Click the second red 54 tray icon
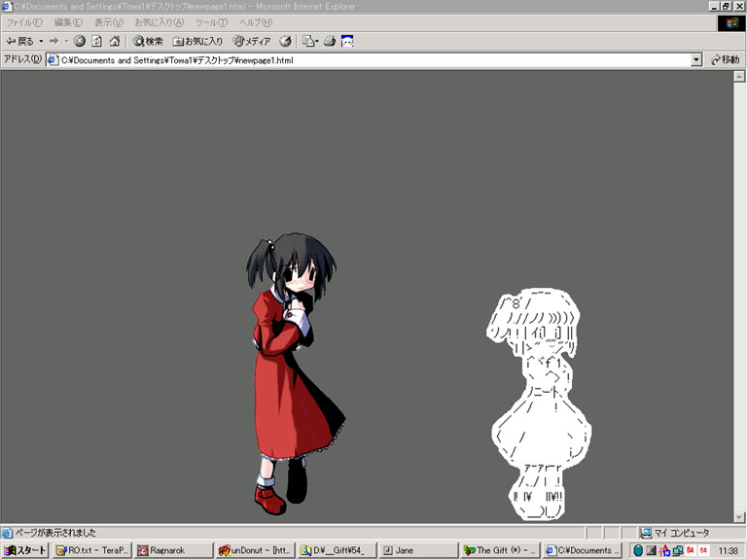Screen dimensions: 747x560 [x=703, y=550]
